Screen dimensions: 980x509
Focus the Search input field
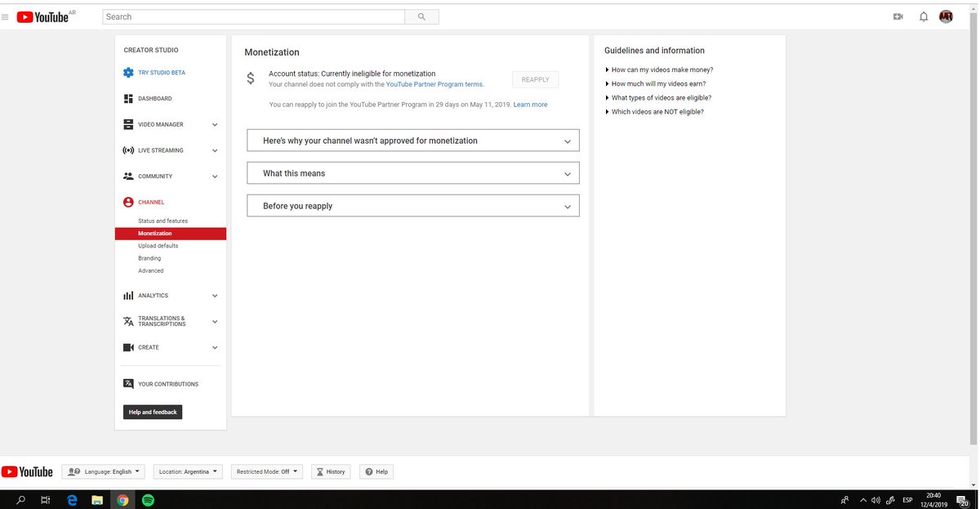coord(254,16)
